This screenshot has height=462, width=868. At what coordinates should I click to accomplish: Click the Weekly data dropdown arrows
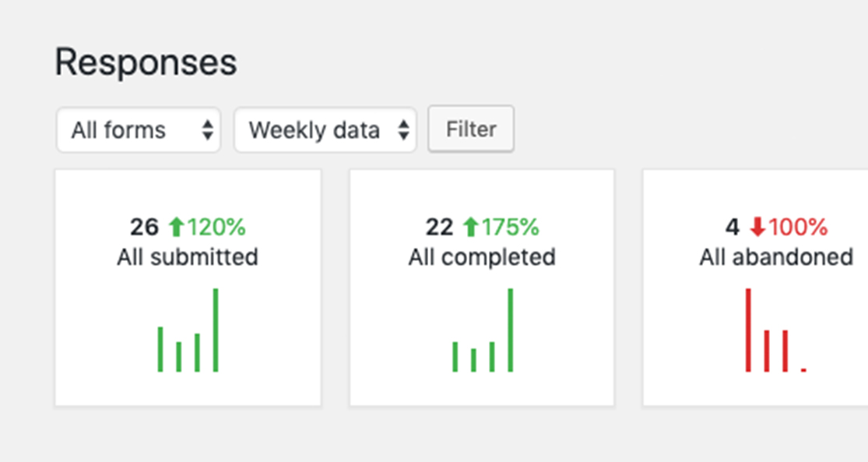tap(403, 130)
